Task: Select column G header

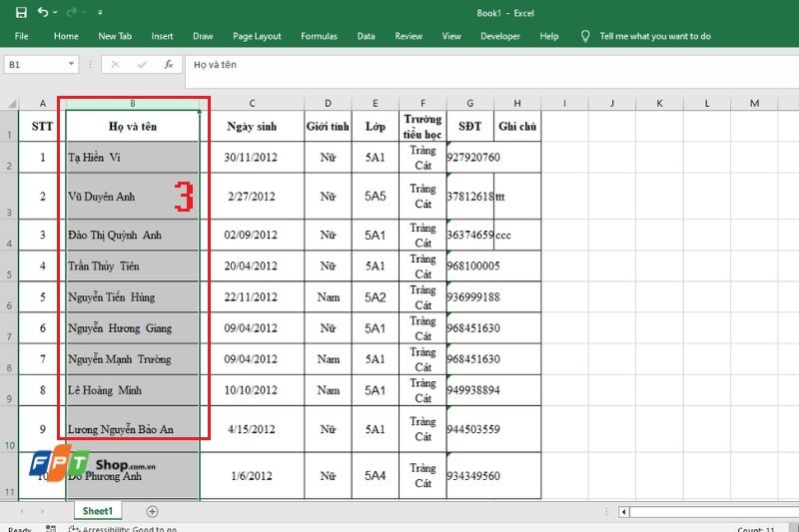Action: click(469, 104)
